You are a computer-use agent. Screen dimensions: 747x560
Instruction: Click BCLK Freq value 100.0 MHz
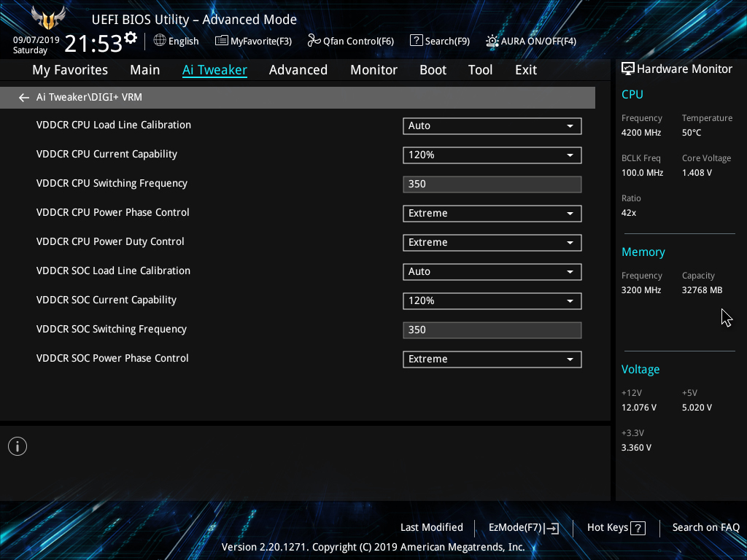pyautogui.click(x=642, y=173)
